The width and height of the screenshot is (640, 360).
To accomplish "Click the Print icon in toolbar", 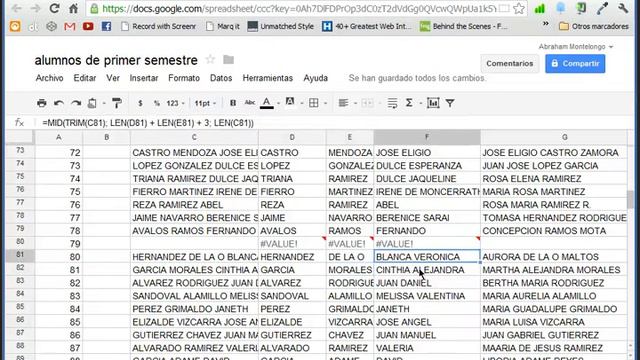I will click(x=42, y=103).
